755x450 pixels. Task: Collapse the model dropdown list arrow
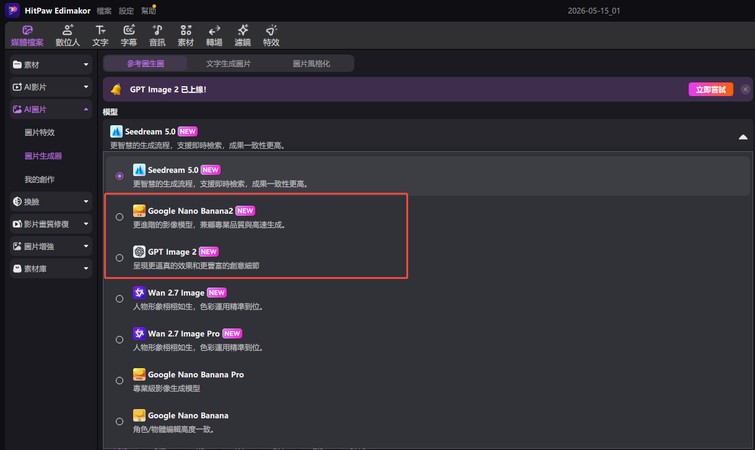pos(743,137)
